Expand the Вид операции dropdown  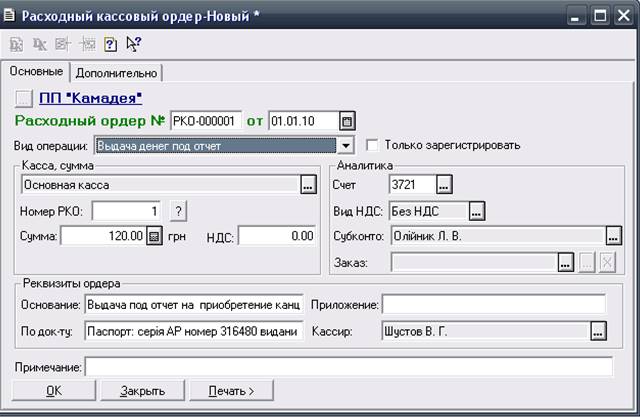point(345,146)
